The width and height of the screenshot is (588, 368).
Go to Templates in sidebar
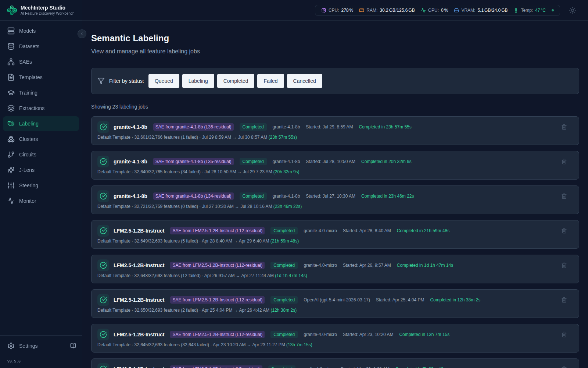pyautogui.click(x=41, y=77)
